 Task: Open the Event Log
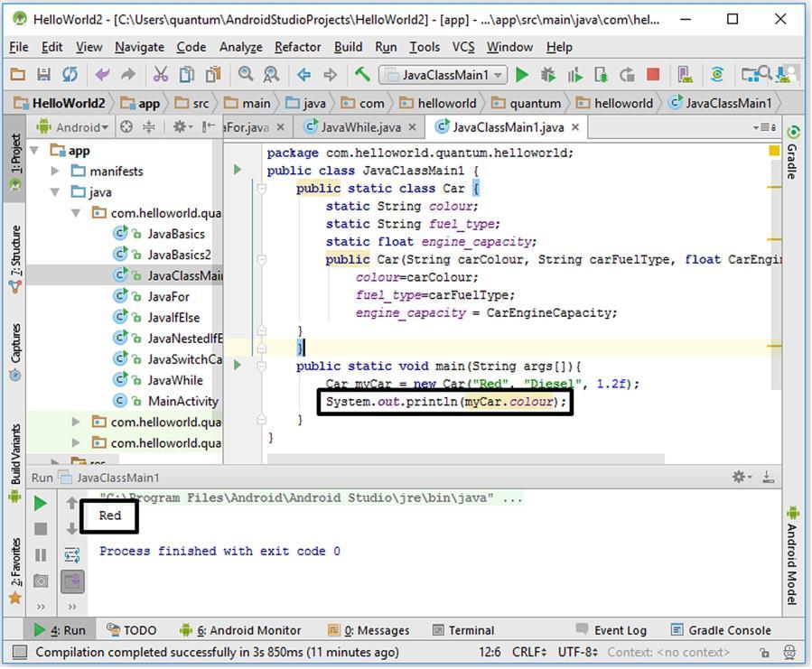(611, 630)
